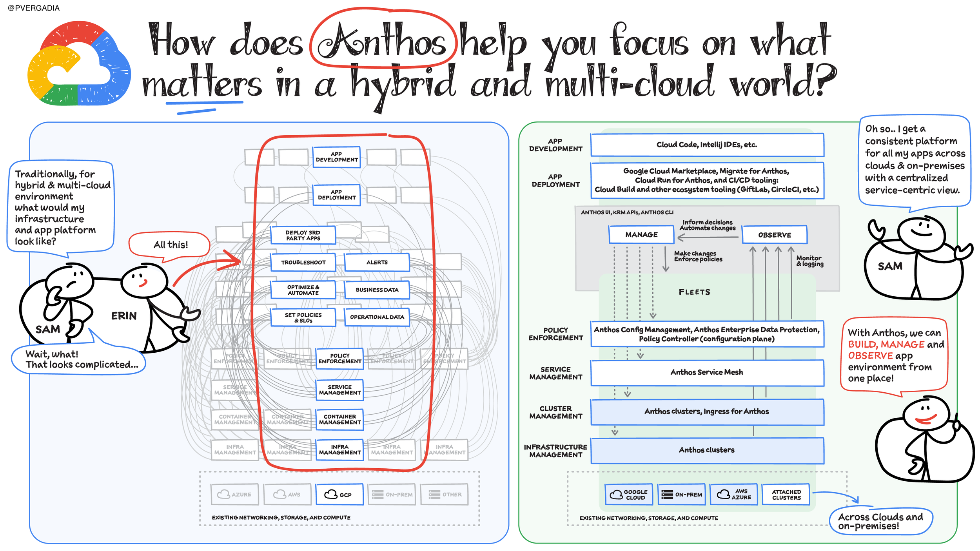Click Cloud Code, IntelliJ IDEs bar

(x=707, y=145)
